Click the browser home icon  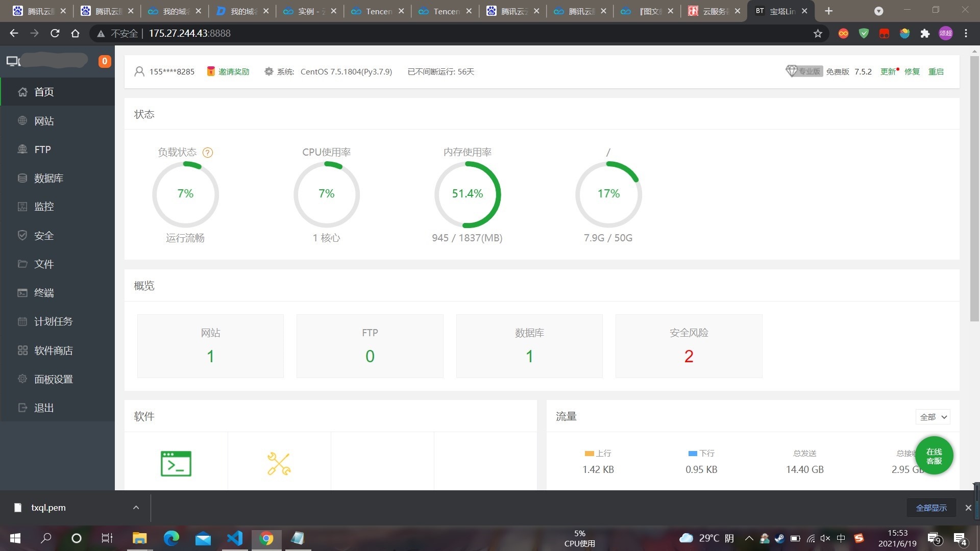coord(76,33)
